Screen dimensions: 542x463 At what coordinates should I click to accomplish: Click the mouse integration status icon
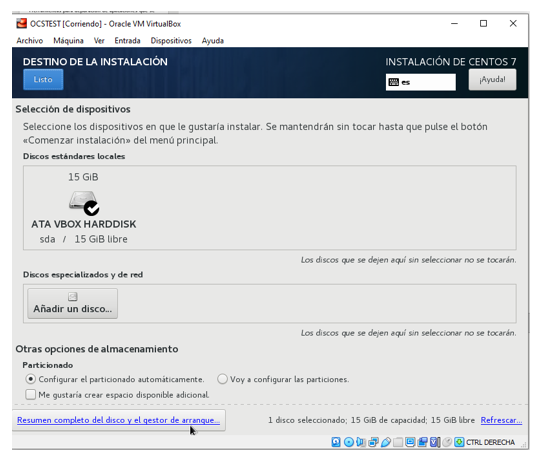coord(447,442)
